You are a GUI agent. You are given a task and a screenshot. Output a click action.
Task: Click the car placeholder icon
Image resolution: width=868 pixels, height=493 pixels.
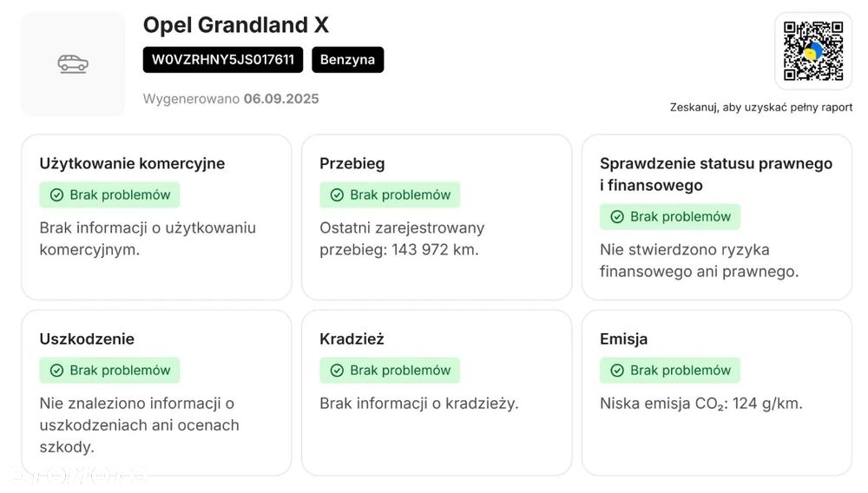point(73,63)
